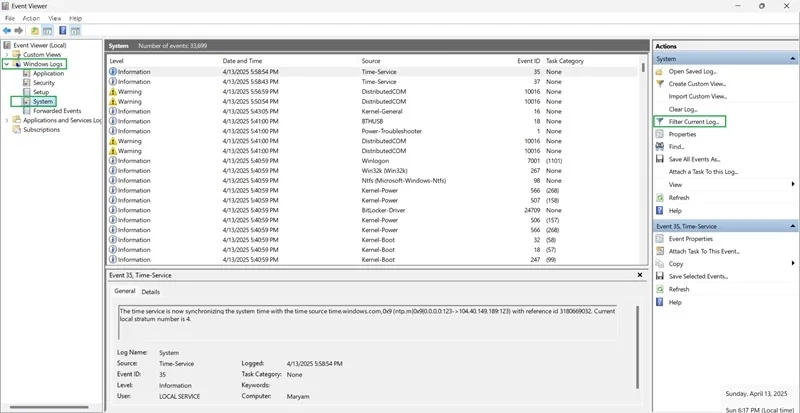Click the Subscriptions icon in tree
800x413 pixels.
tap(16, 130)
